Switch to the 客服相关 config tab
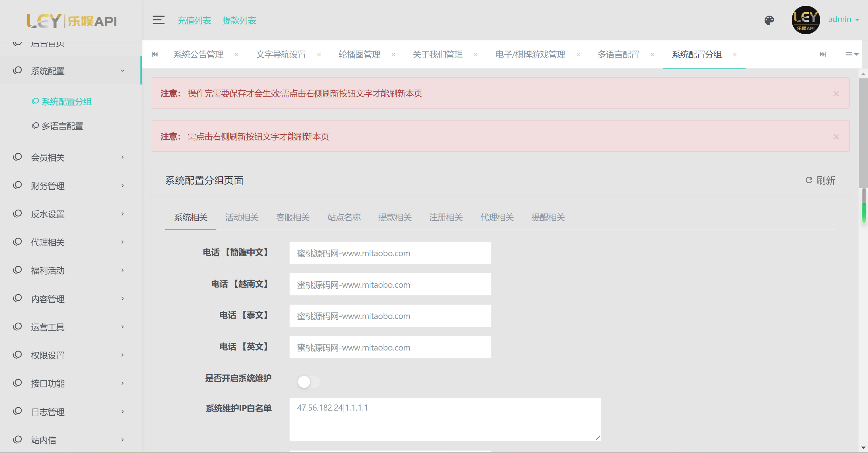 coord(293,217)
